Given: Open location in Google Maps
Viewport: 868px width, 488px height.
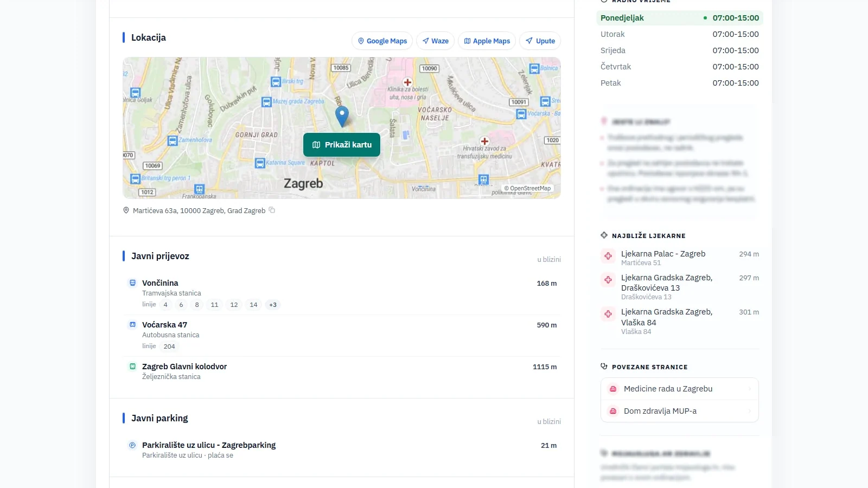Looking at the screenshot, I should pos(382,41).
